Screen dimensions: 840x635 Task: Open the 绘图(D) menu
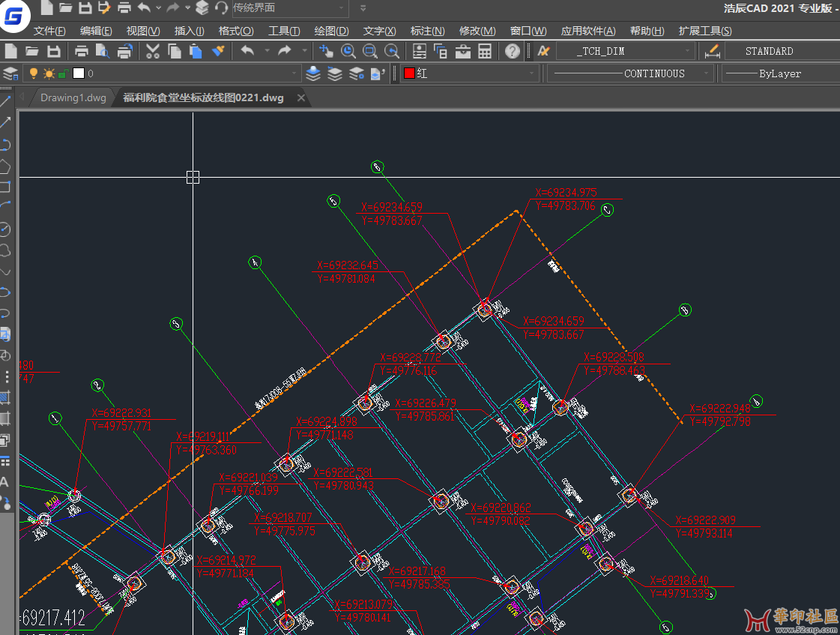332,31
